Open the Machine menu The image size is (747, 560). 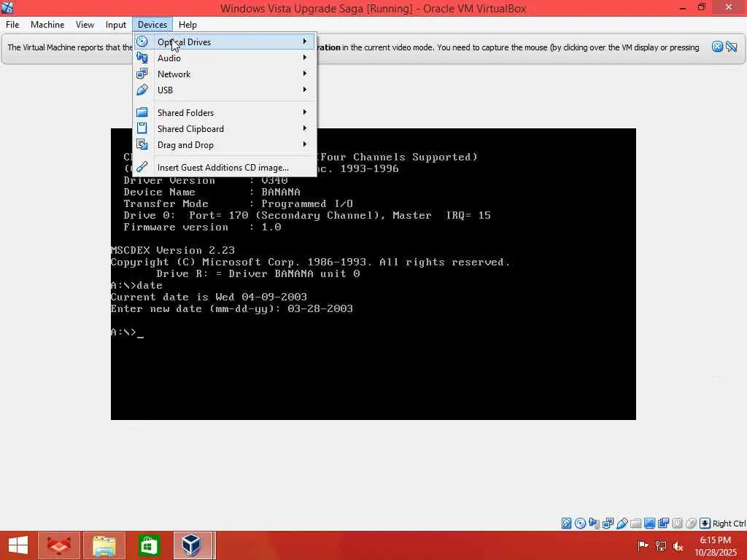[47, 25]
